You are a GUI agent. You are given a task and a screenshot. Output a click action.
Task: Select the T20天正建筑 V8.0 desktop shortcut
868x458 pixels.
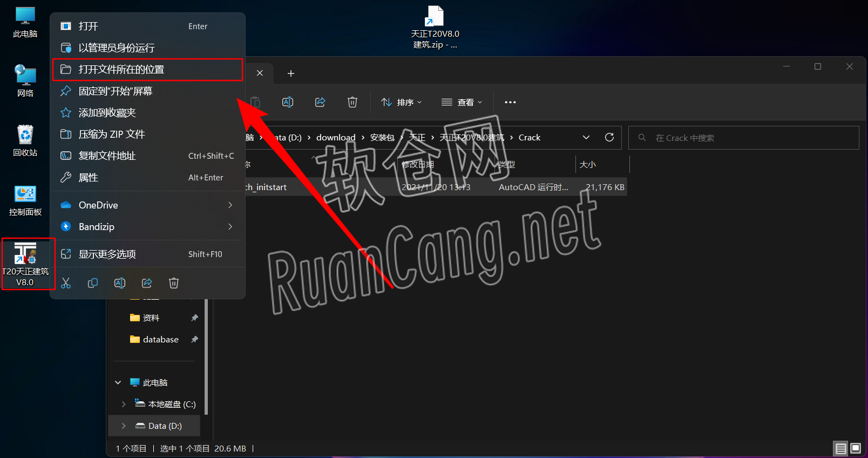(x=25, y=264)
